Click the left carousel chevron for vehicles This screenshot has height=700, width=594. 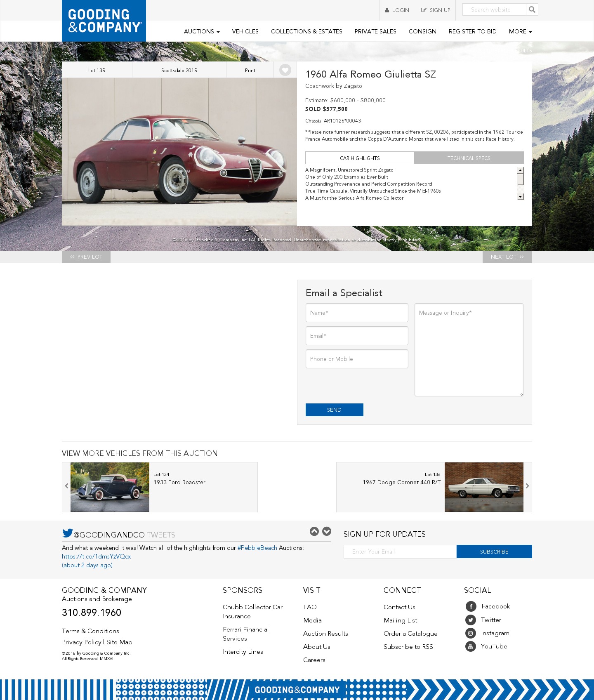[66, 486]
